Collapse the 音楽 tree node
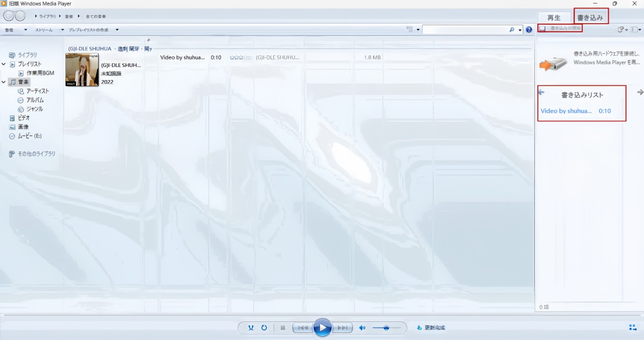This screenshot has width=644, height=340. 4,82
